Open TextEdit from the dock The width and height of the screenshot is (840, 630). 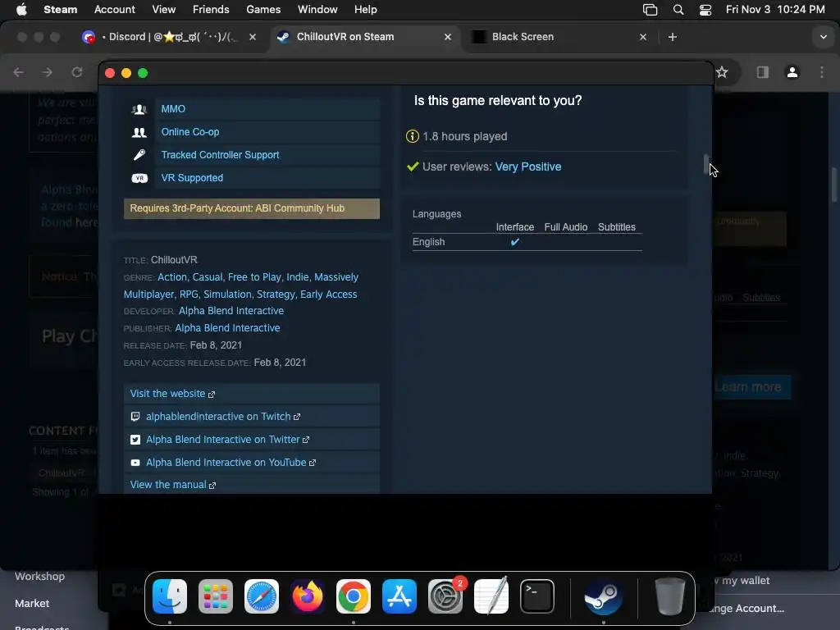(491, 596)
